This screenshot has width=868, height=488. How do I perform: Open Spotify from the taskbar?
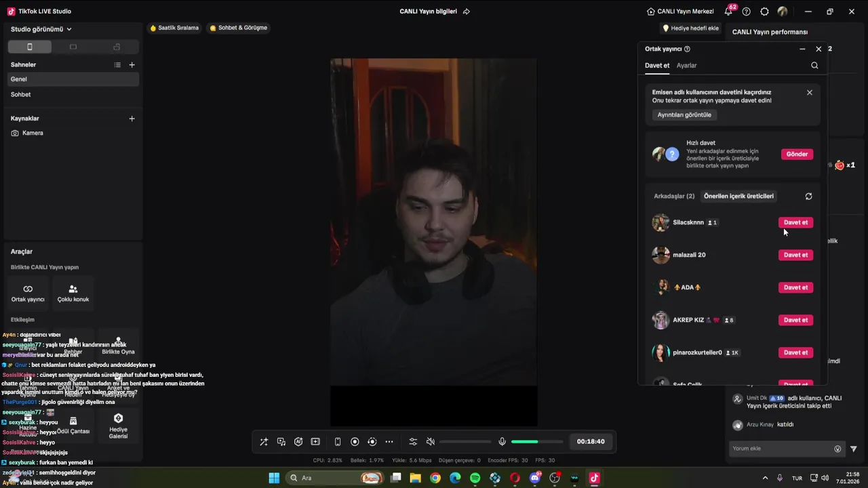(x=475, y=478)
